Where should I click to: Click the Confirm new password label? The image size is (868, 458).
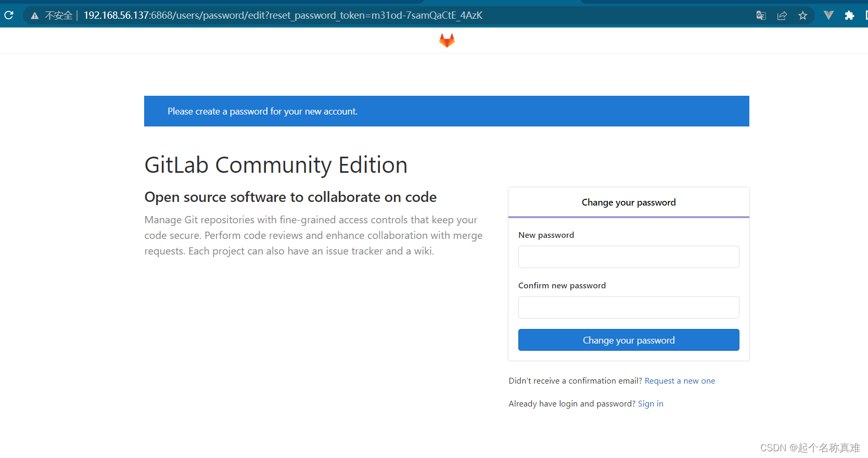(562, 286)
